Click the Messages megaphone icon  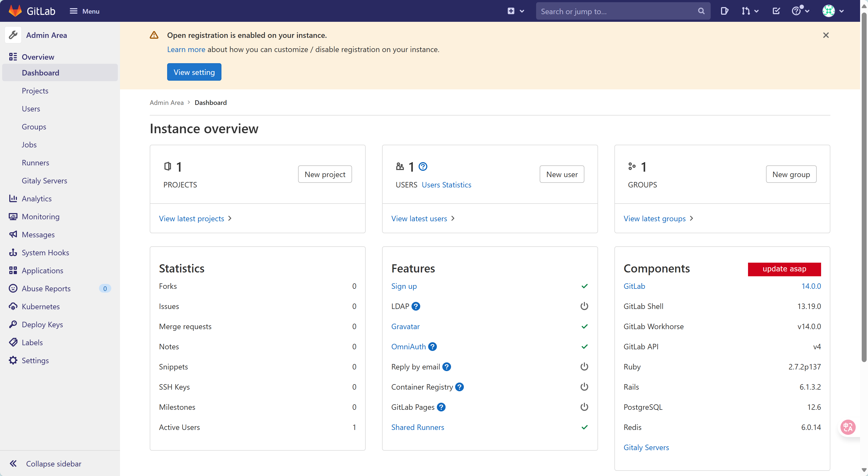pos(13,235)
